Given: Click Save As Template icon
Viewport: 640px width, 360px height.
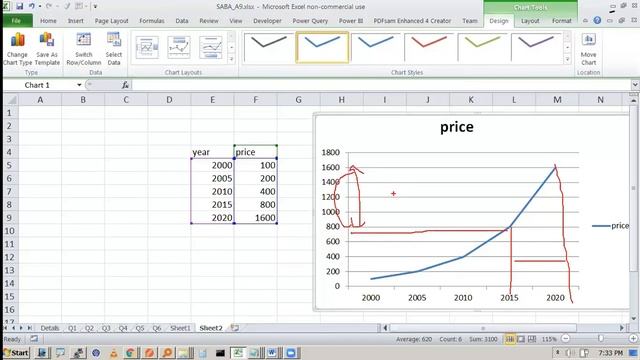Looking at the screenshot, I should (47, 49).
